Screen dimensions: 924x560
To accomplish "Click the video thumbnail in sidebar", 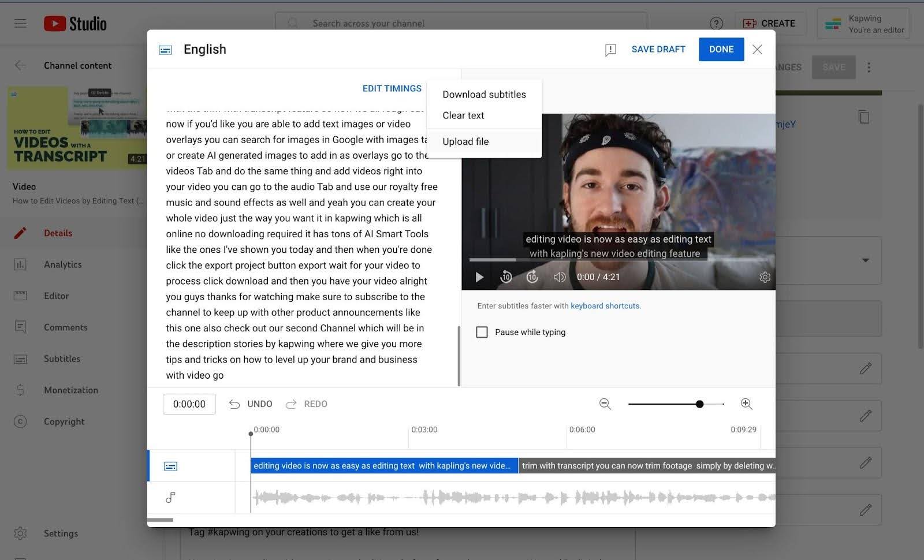I will [77, 128].
